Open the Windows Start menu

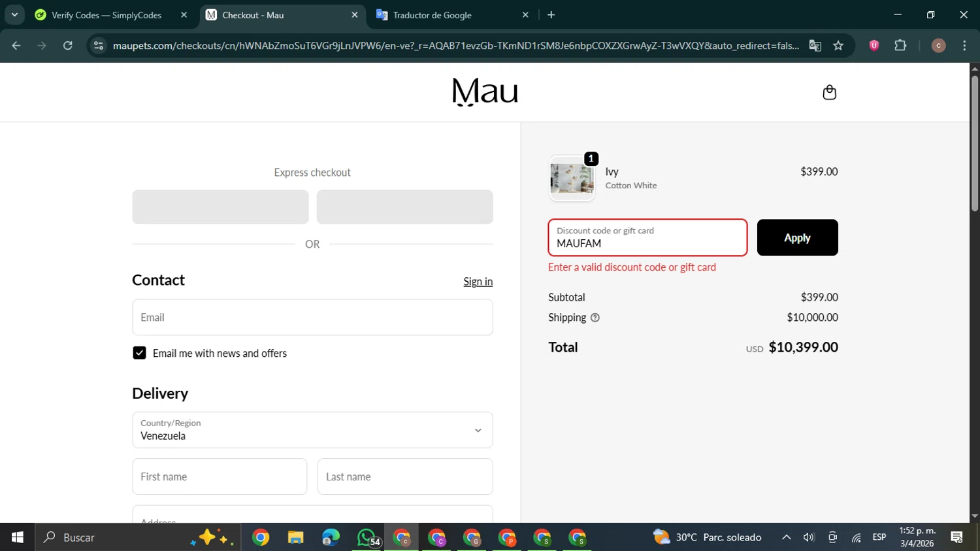click(x=17, y=537)
